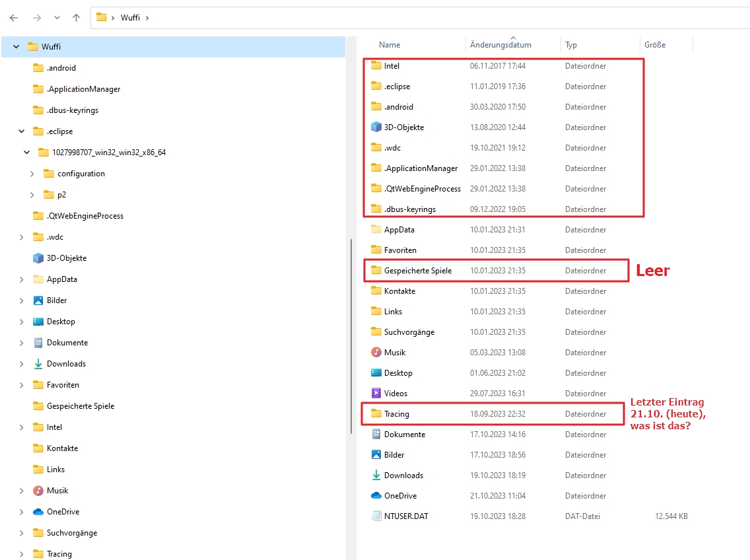
Task: Select OneDrive cloud icon in tree
Action: tap(38, 512)
